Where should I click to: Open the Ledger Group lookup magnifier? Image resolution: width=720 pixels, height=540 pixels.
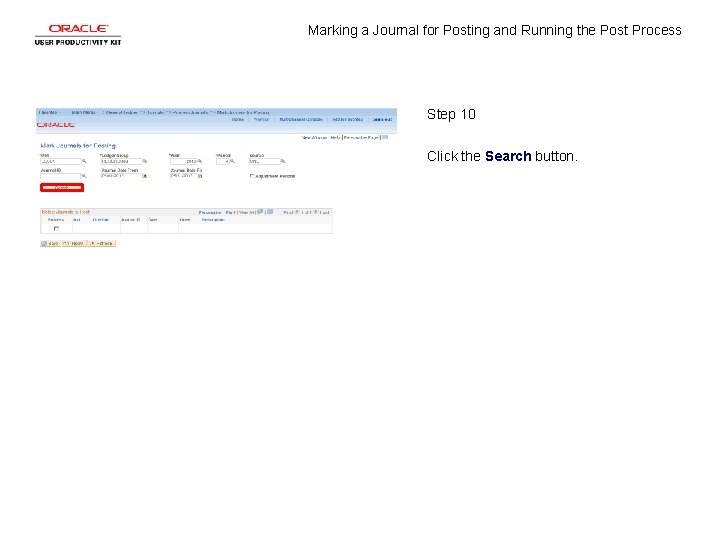tap(145, 161)
